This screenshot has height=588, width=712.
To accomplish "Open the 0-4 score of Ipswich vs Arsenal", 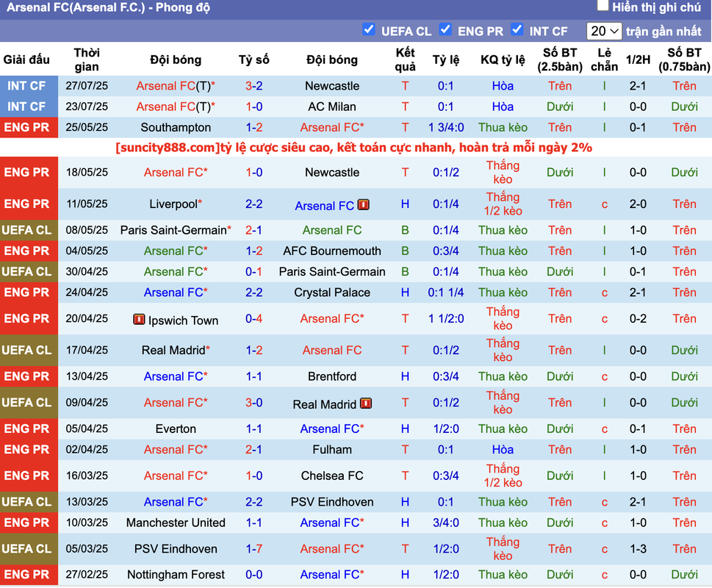I will coord(253,319).
